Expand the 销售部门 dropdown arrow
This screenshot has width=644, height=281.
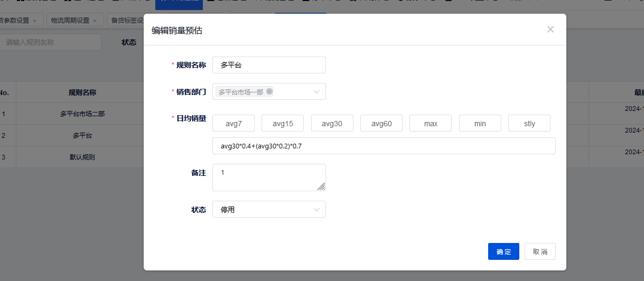316,91
